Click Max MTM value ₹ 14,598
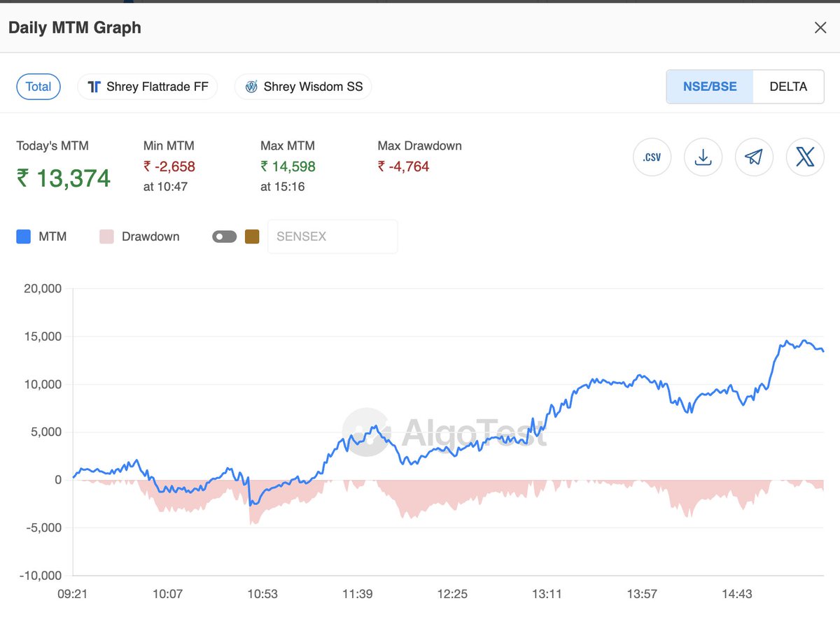 click(288, 166)
